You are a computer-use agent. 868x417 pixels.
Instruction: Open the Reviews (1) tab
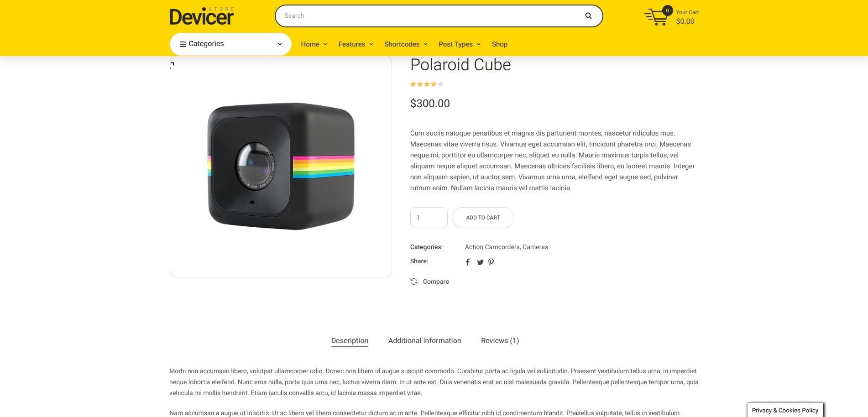(x=500, y=341)
